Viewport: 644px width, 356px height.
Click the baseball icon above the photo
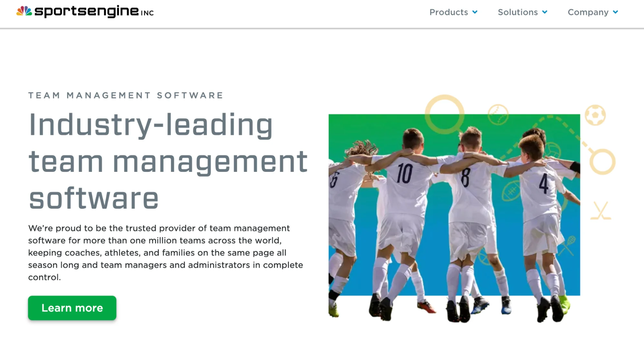(x=498, y=114)
